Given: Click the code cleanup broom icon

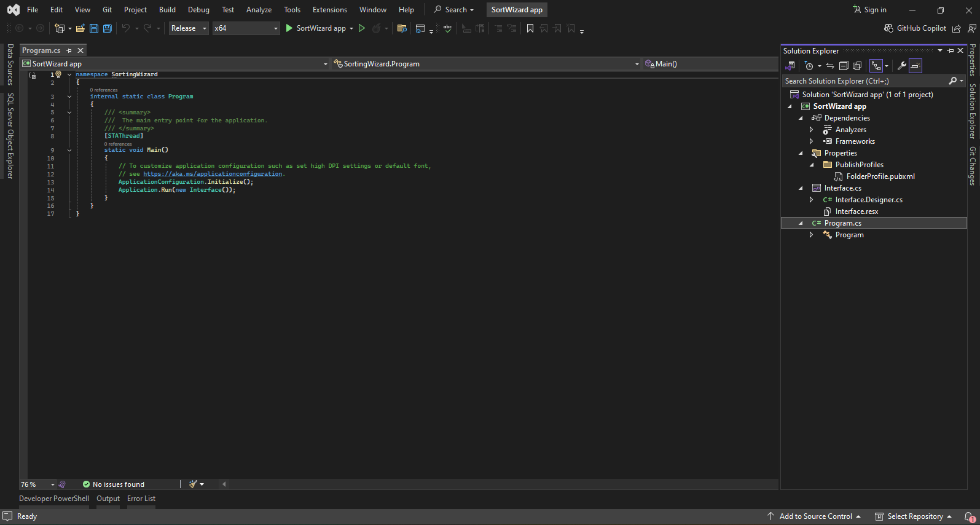Looking at the screenshot, I should click(193, 484).
